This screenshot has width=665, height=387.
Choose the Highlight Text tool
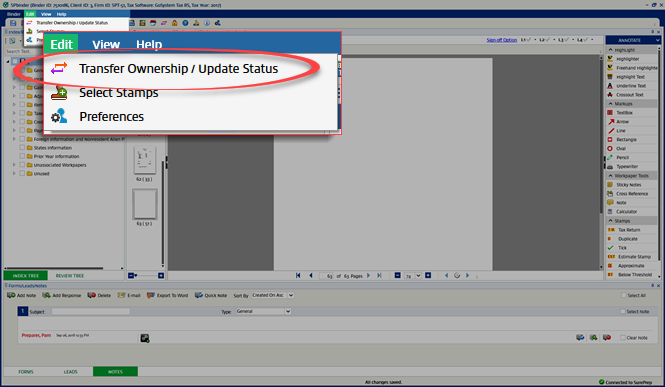click(630, 77)
